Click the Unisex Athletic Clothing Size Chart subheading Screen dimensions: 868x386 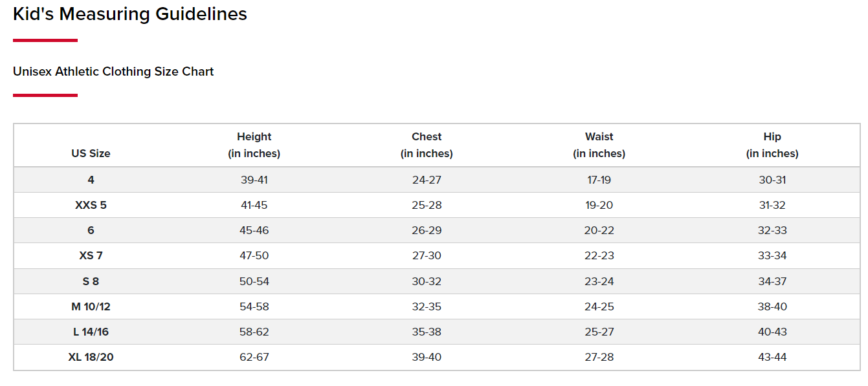click(113, 72)
